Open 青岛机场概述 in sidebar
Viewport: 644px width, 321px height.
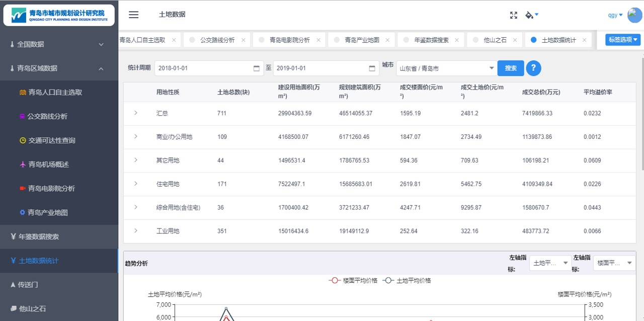59,165
